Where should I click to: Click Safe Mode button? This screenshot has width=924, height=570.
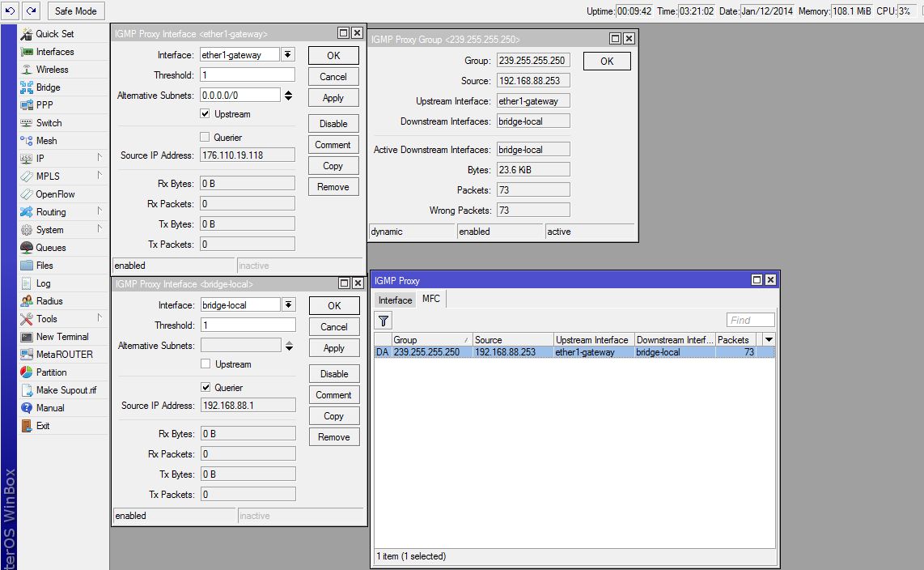point(75,11)
